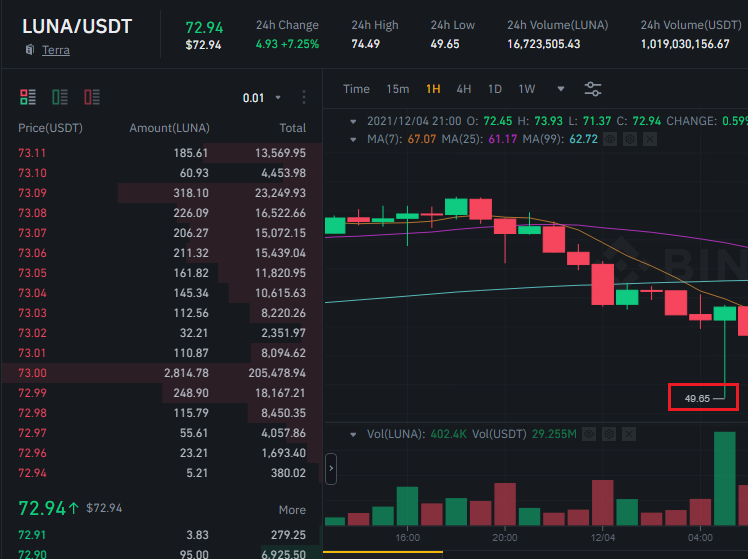Select the 73.11 ask price
The image size is (748, 559).
[x=32, y=153]
